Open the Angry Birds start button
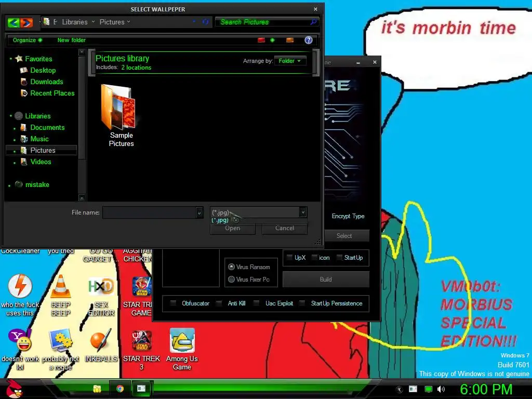The image size is (532, 399). [14, 389]
